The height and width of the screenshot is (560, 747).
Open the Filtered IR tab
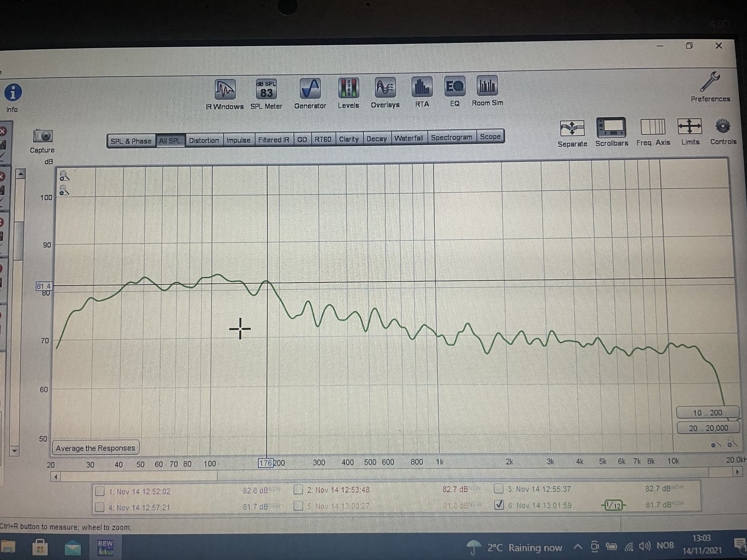[274, 139]
